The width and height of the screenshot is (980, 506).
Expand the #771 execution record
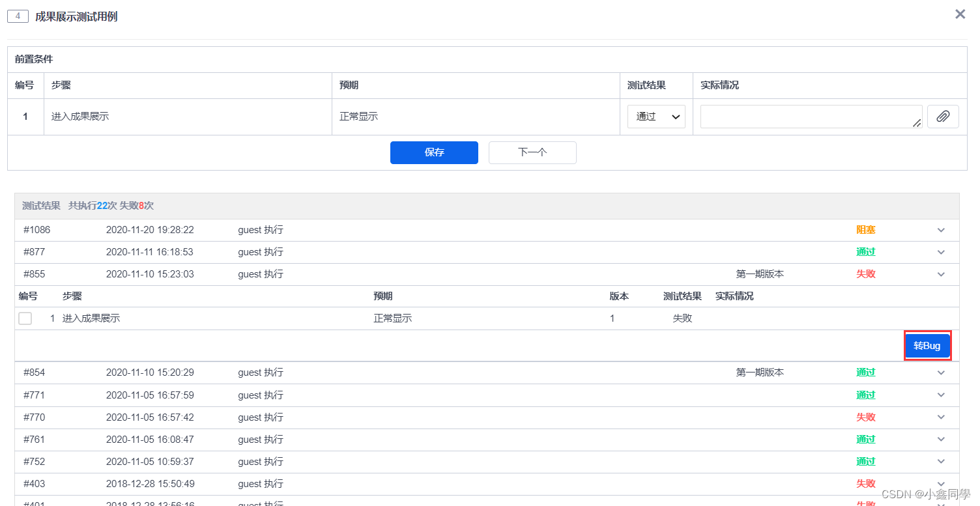pos(941,395)
